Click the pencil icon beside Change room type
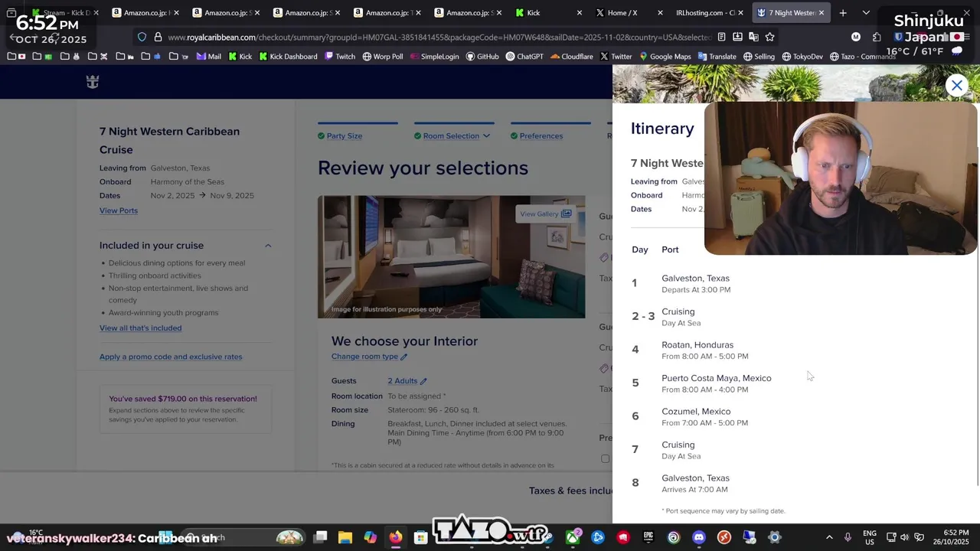This screenshot has height=551, width=980. click(403, 357)
